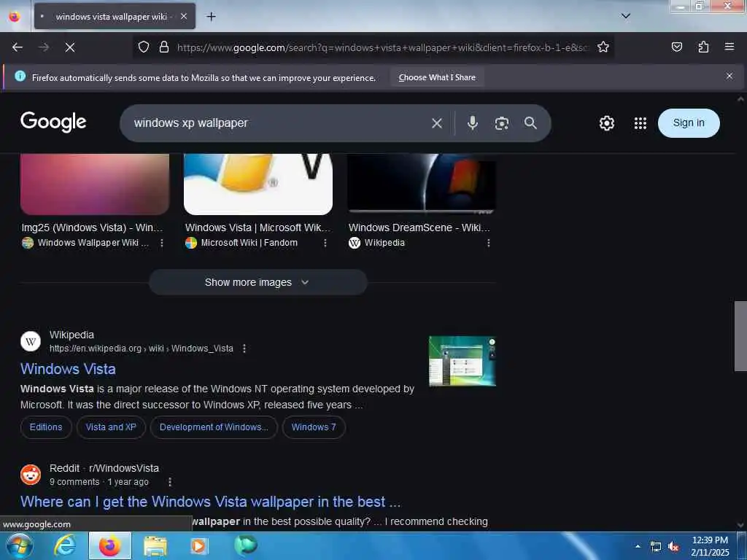The width and height of the screenshot is (747, 560).
Task: Open Google apps grid
Action: click(640, 123)
